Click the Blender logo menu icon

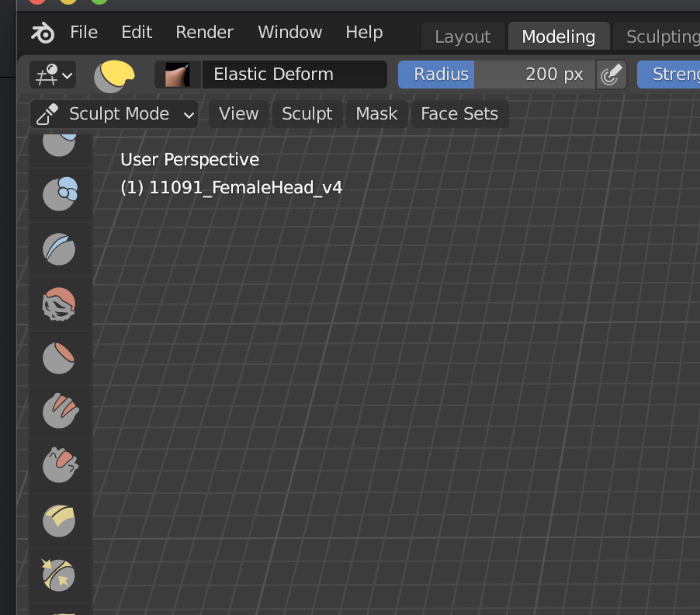(43, 33)
